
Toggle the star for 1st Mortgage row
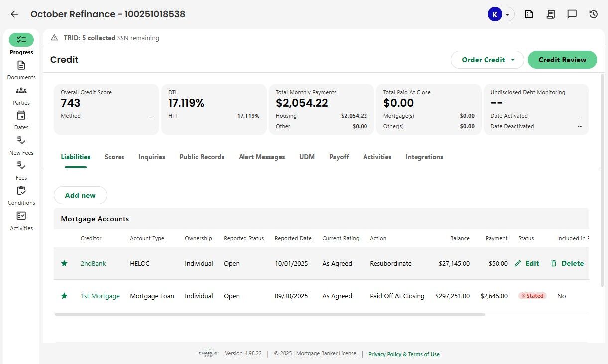tap(64, 296)
